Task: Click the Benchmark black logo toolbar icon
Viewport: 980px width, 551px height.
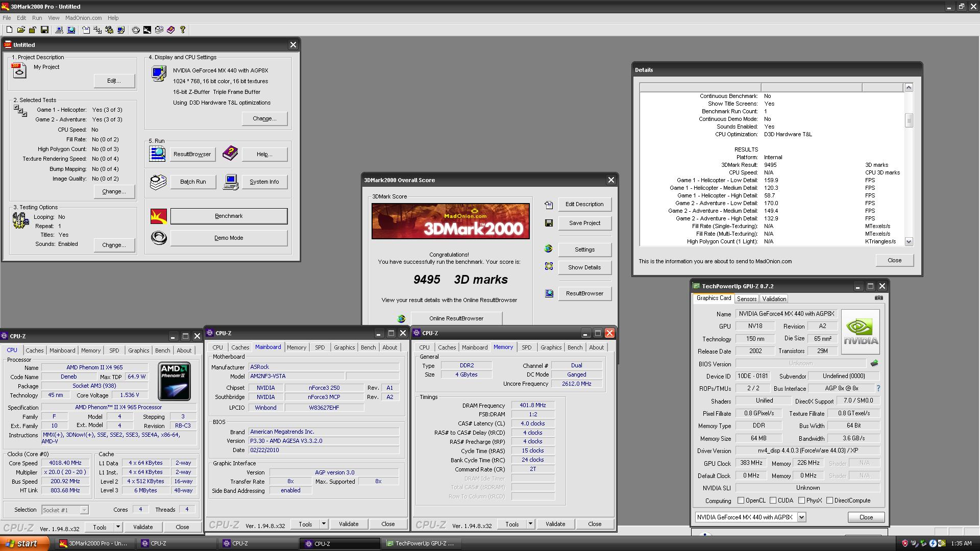Action: [147, 30]
